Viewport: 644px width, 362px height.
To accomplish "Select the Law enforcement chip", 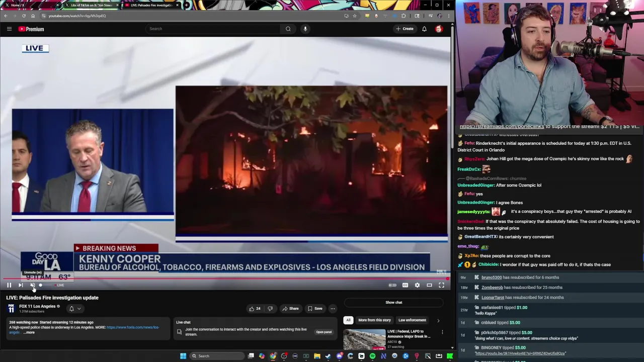I will (412, 320).
